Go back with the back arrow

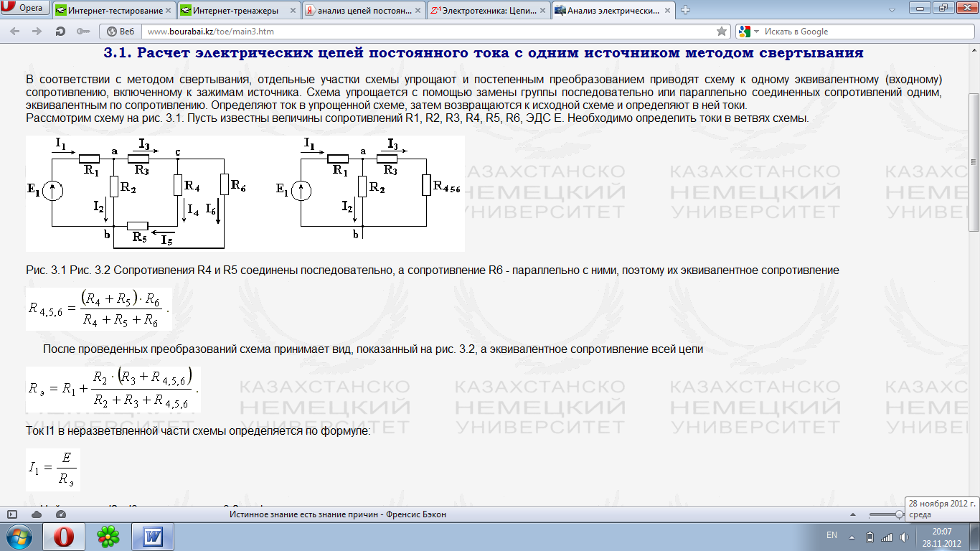[x=15, y=32]
